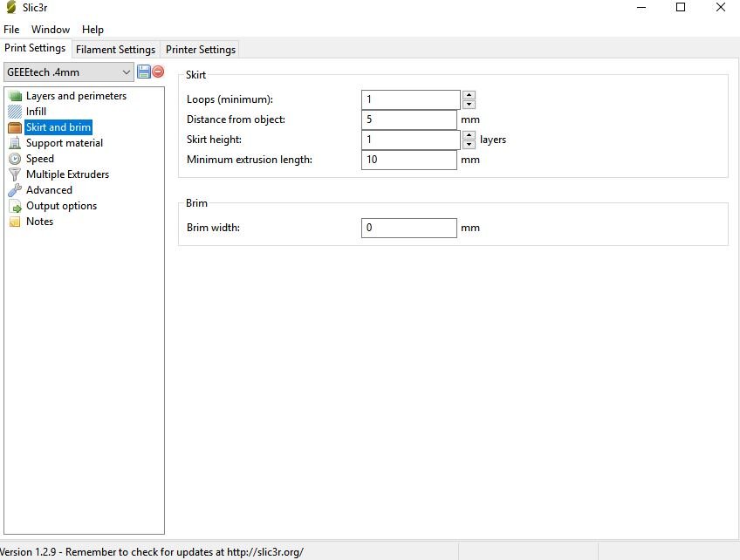Select Advanced in the settings list
The image size is (740, 560).
[x=49, y=190]
